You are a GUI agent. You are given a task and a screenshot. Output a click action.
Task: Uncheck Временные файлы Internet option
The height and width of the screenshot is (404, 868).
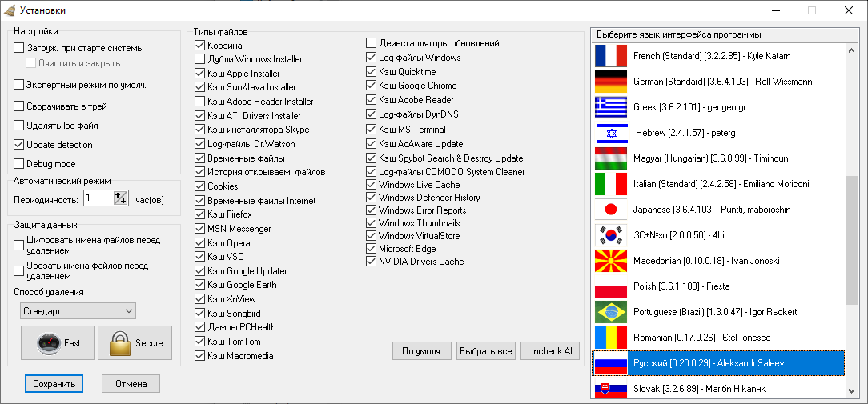coord(200,200)
